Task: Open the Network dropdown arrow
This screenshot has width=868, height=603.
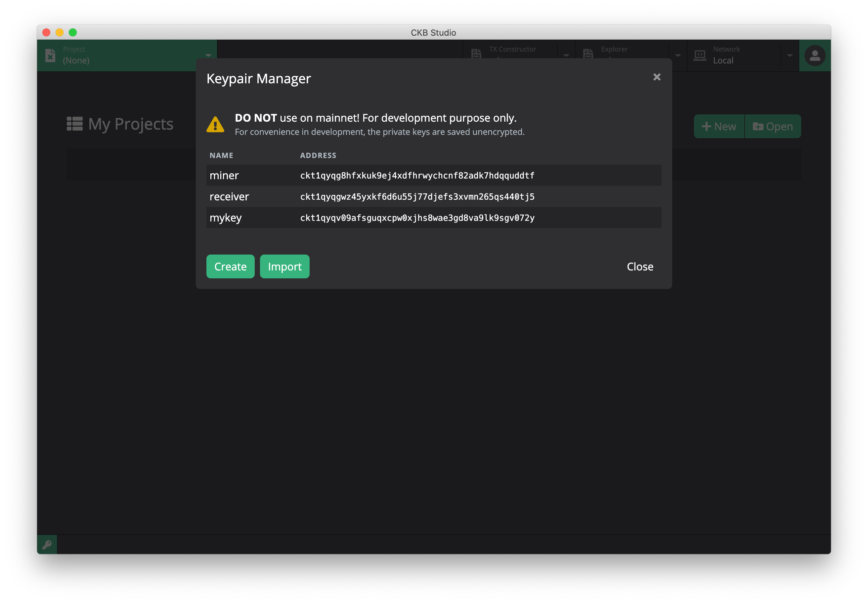Action: click(x=790, y=55)
